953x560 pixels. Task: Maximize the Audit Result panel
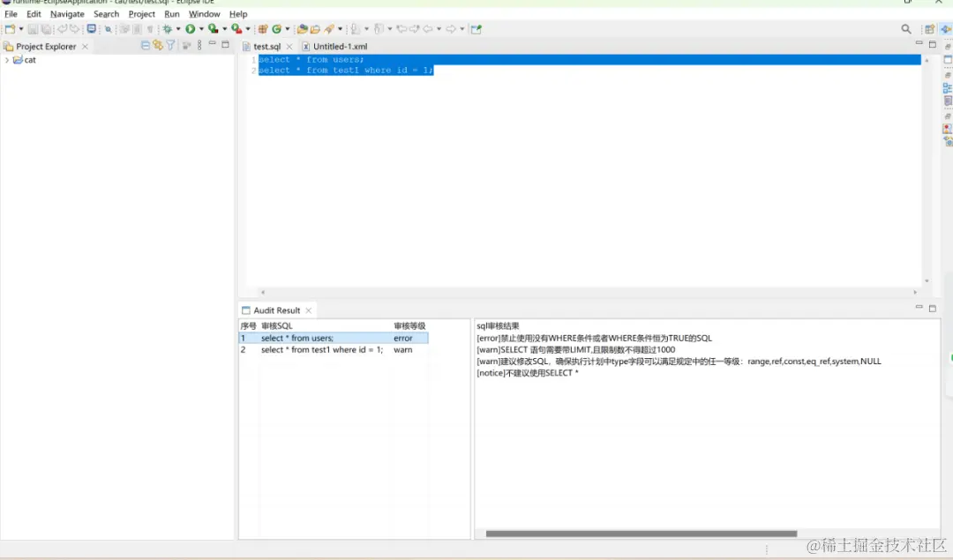pos(933,309)
